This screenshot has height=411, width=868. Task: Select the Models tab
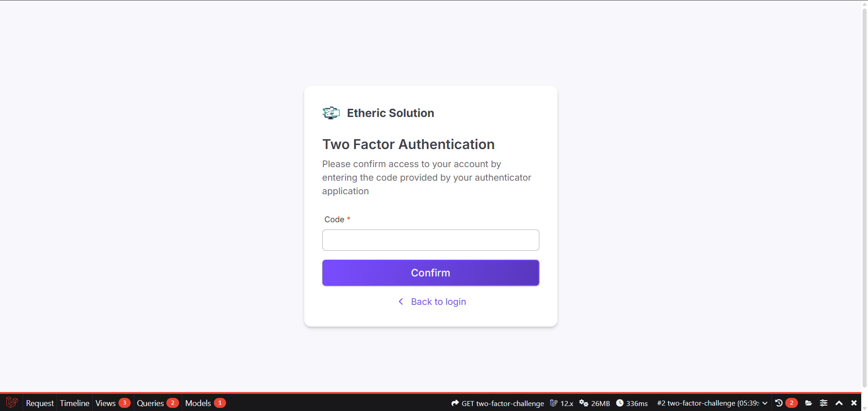tap(198, 403)
